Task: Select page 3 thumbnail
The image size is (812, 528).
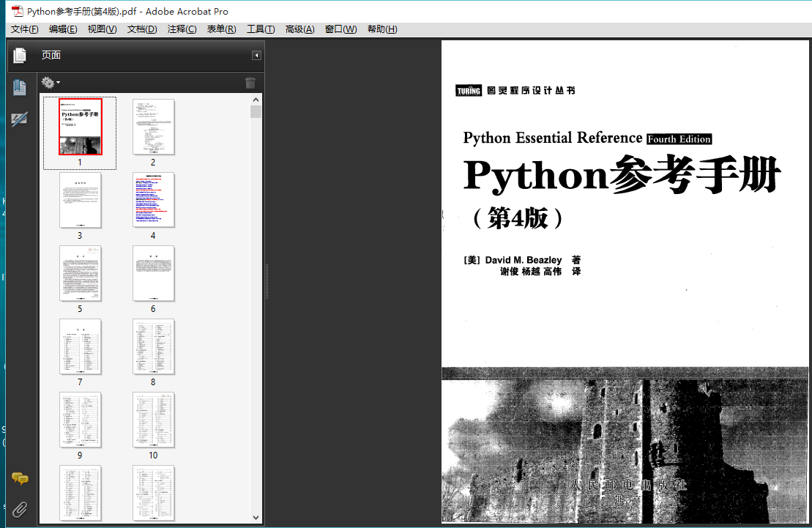Action: (81, 200)
